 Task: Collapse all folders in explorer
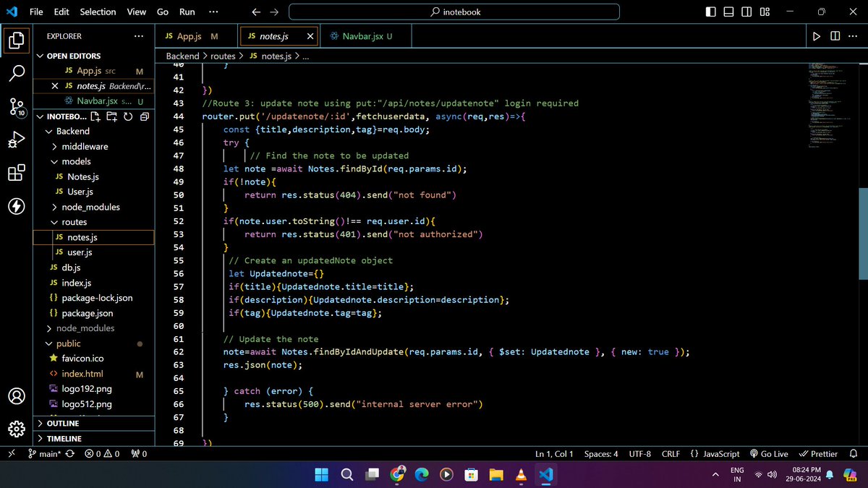click(x=144, y=116)
